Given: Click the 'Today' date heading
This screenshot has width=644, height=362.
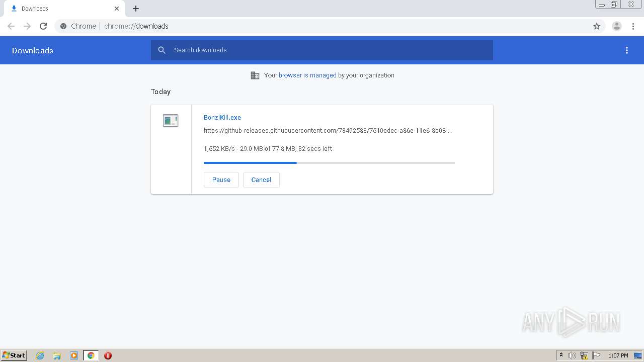Looking at the screenshot, I should pyautogui.click(x=161, y=92).
